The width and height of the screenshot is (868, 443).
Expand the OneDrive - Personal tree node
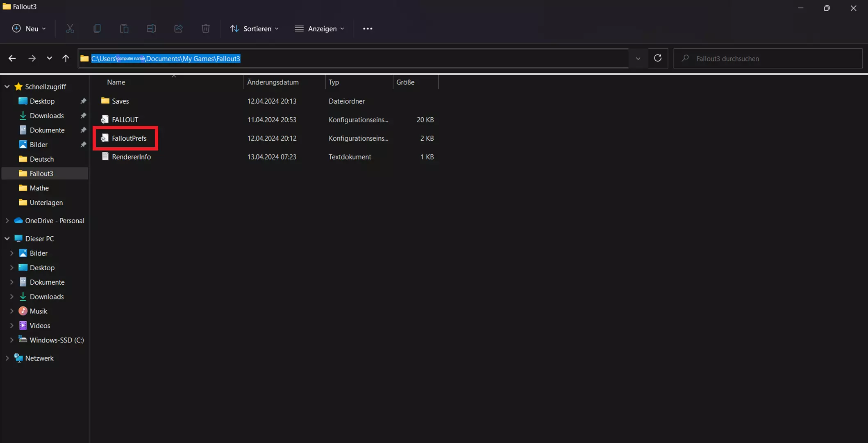(7, 221)
